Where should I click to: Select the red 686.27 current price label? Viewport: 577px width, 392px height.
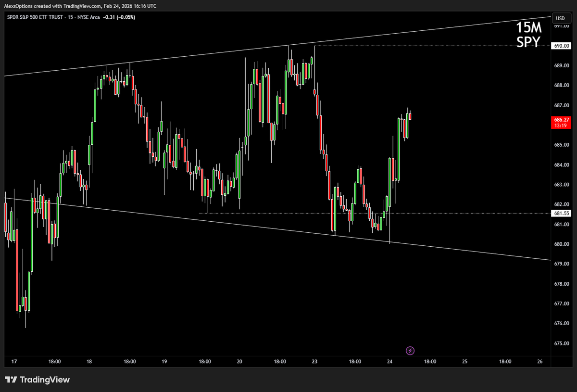point(562,119)
